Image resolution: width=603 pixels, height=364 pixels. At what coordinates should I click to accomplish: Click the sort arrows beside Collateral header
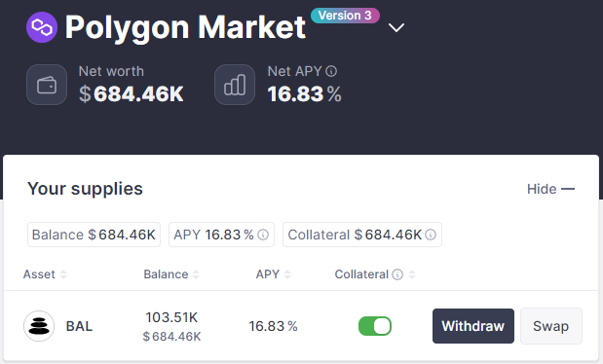click(x=412, y=274)
